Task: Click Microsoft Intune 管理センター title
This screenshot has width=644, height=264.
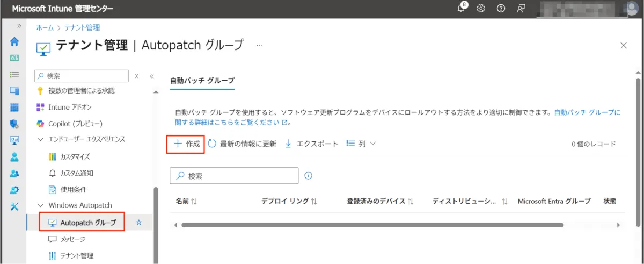Action: pyautogui.click(x=63, y=9)
